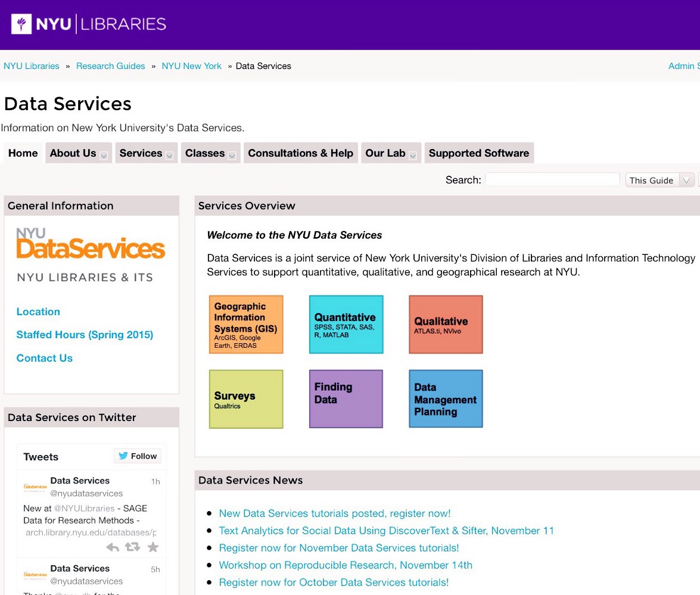Open the Supported Software tab
Screen dimensions: 700x595
pyautogui.click(x=478, y=153)
